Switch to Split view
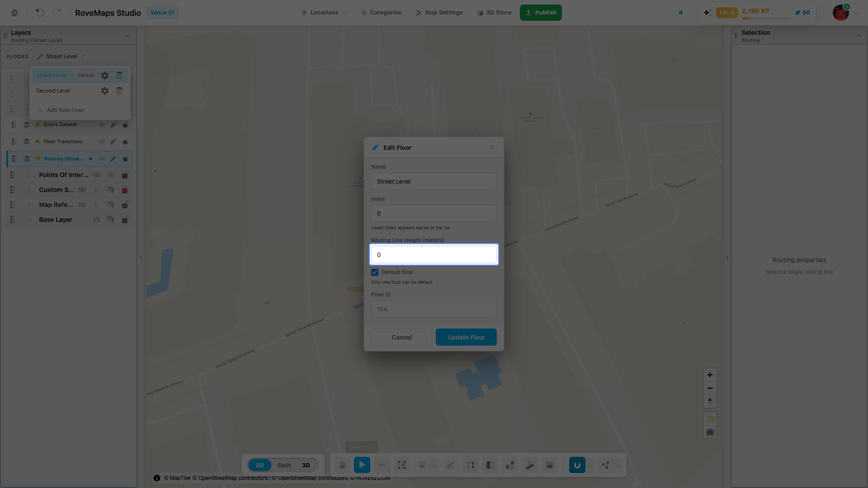The image size is (868, 488). (x=284, y=465)
